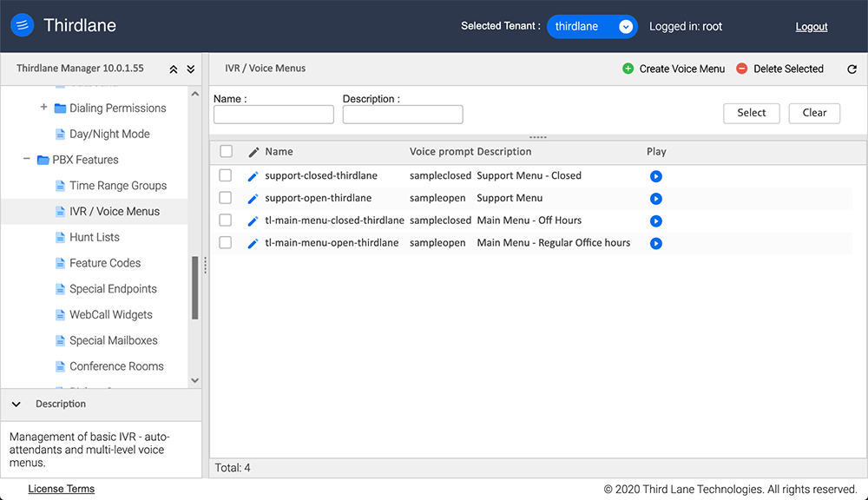Open Special Endpoints in the tree
This screenshot has width=868, height=500.
tap(113, 288)
